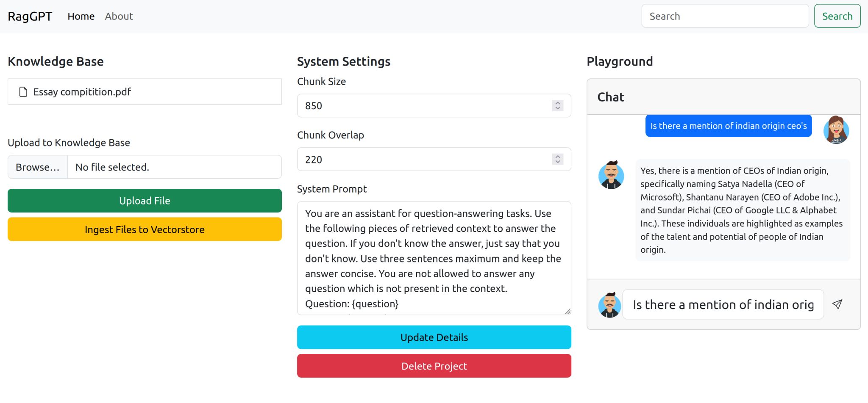
Task: Click the file icon beside Essay compitition.pdf
Action: (23, 92)
